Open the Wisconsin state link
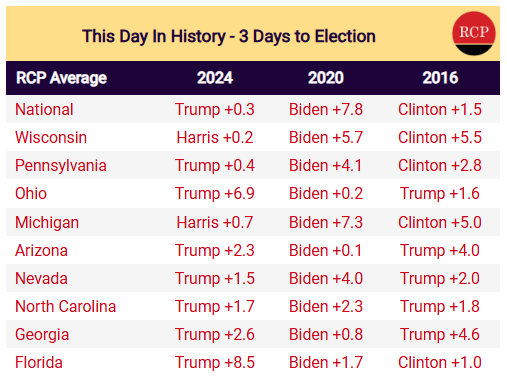 (x=51, y=137)
